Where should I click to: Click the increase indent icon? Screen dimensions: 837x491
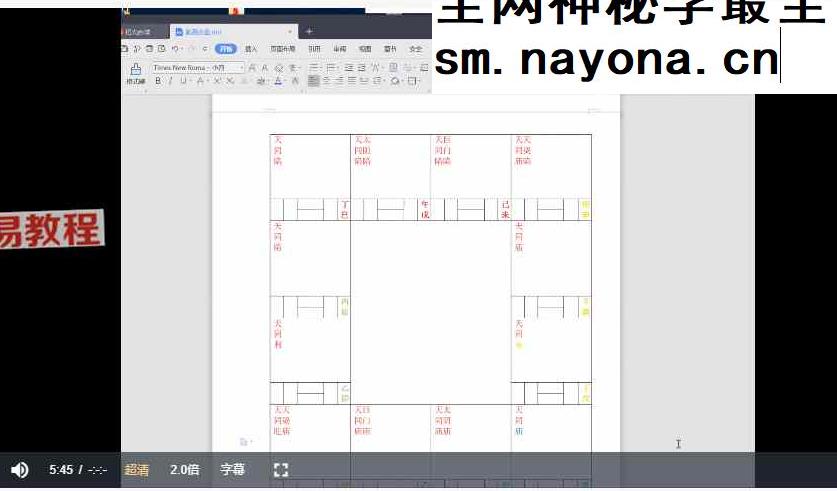pyautogui.click(x=361, y=68)
